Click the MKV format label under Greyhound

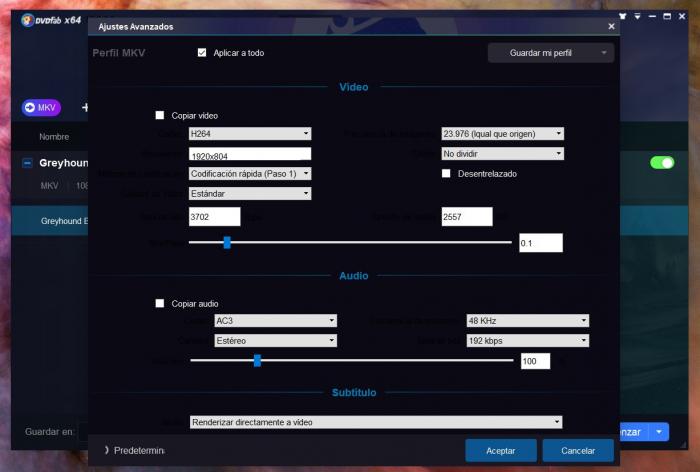click(49, 186)
